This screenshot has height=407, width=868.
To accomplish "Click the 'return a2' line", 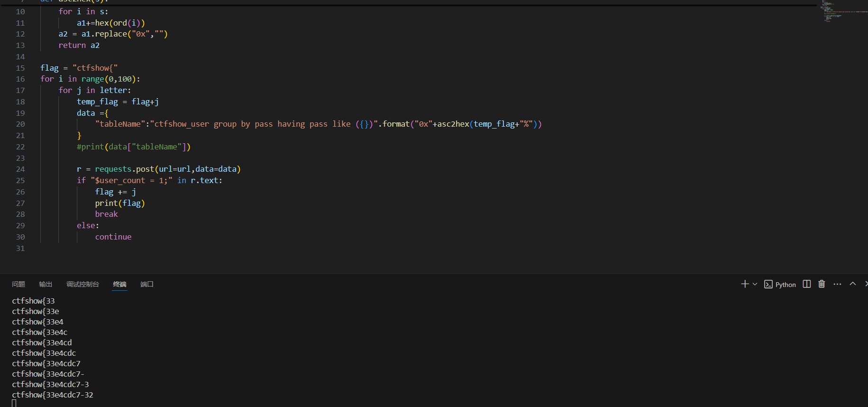I will (x=79, y=46).
